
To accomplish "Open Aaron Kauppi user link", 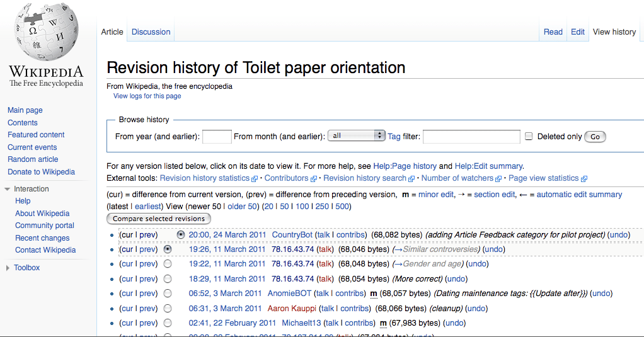I will (x=292, y=308).
